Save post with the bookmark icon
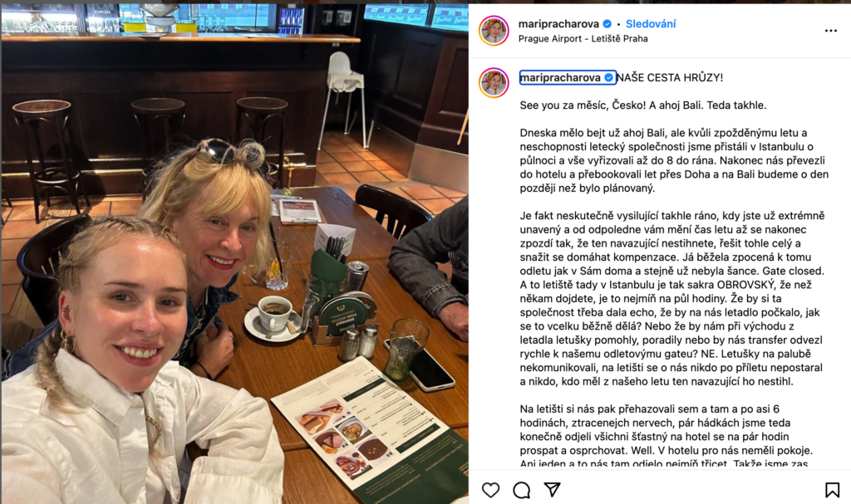The height and width of the screenshot is (504, 851). click(x=832, y=490)
